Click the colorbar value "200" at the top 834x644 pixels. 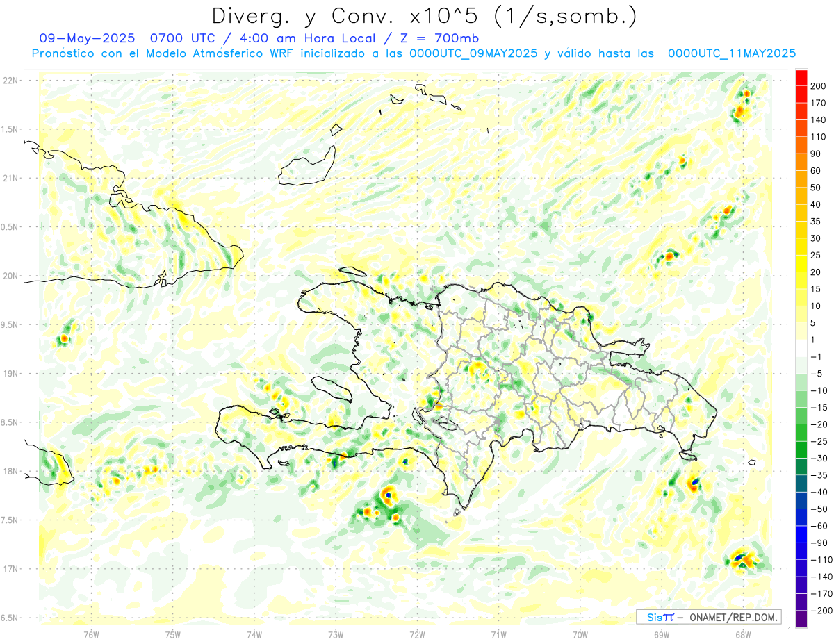[x=817, y=86]
